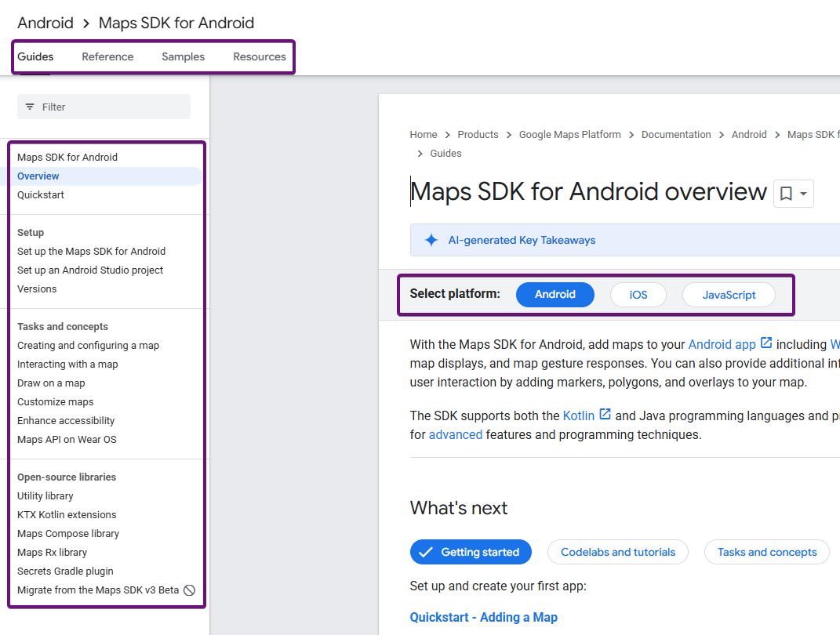Switch to the Samples tab
840x635 pixels.
click(183, 56)
